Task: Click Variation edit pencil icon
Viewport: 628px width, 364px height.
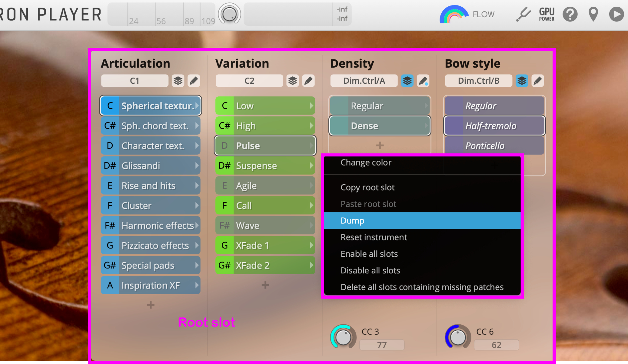Action: click(308, 81)
